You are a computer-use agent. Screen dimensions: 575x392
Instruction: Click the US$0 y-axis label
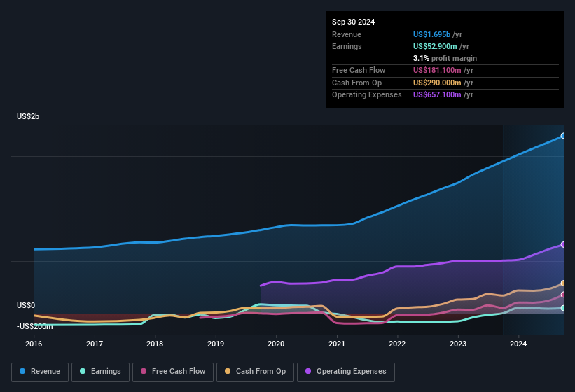26,305
